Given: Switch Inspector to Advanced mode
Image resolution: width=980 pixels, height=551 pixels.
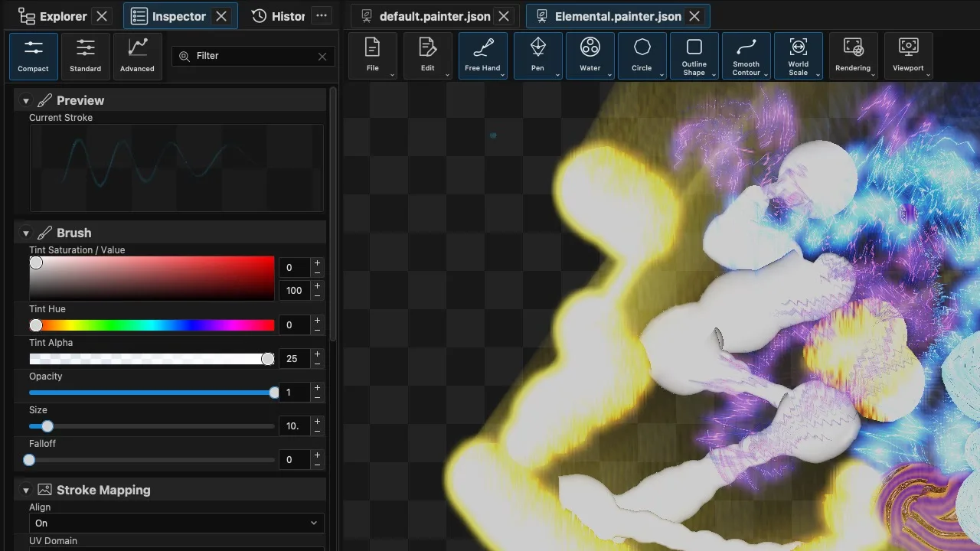Looking at the screenshot, I should [x=138, y=56].
